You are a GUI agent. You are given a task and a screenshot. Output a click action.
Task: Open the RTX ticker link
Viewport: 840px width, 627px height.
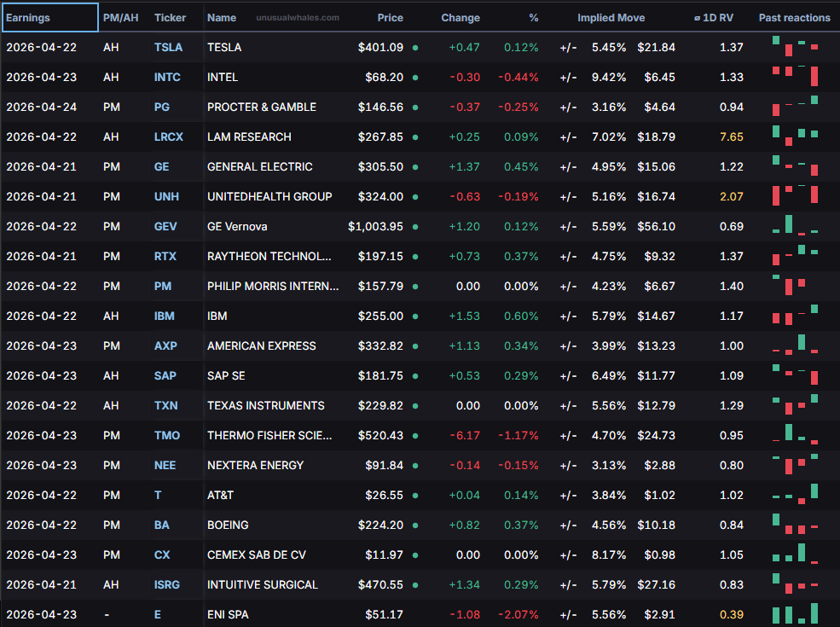(x=165, y=257)
